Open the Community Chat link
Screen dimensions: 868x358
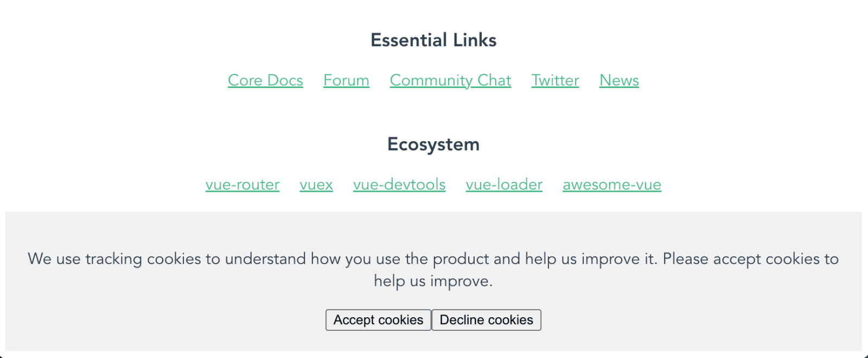[450, 80]
